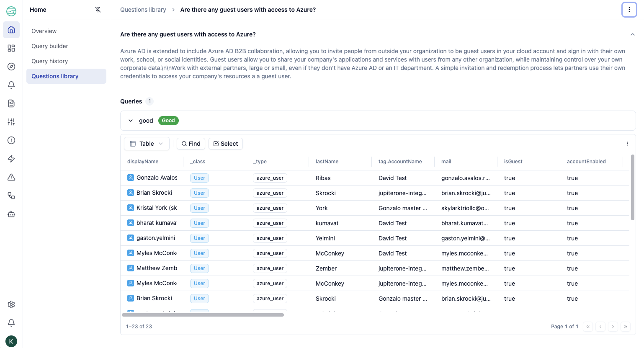The height and width of the screenshot is (348, 644).
Task: Select Questions library menu item
Action: pyautogui.click(x=66, y=76)
